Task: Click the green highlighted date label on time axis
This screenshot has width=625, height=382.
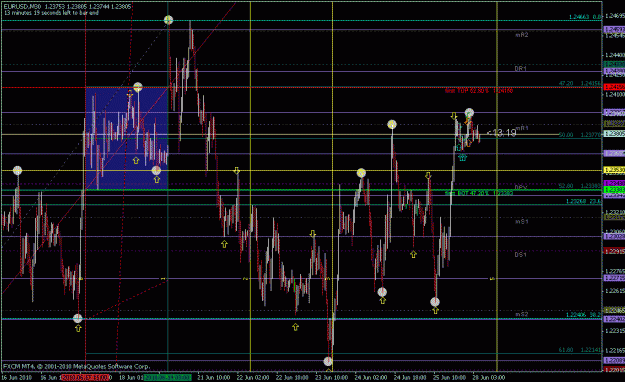Action: click(167, 377)
